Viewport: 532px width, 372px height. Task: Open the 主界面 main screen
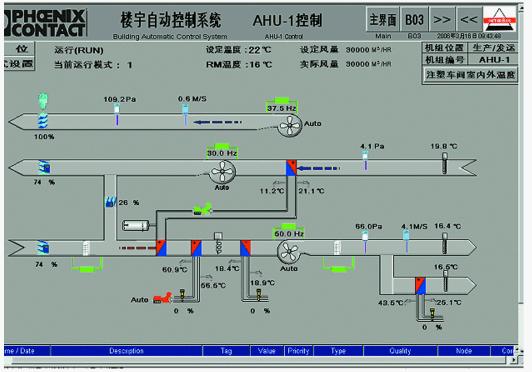[383, 20]
